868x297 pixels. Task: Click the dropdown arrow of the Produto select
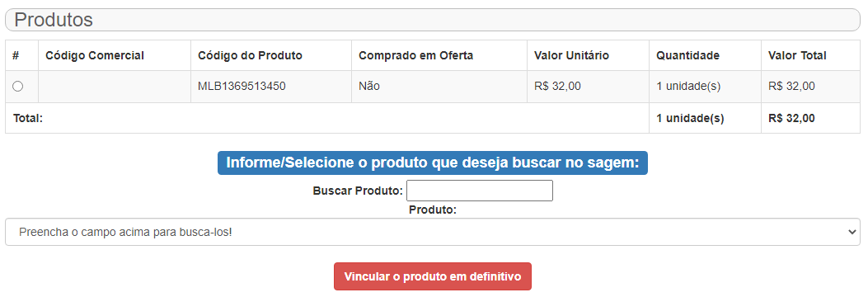[x=852, y=232]
